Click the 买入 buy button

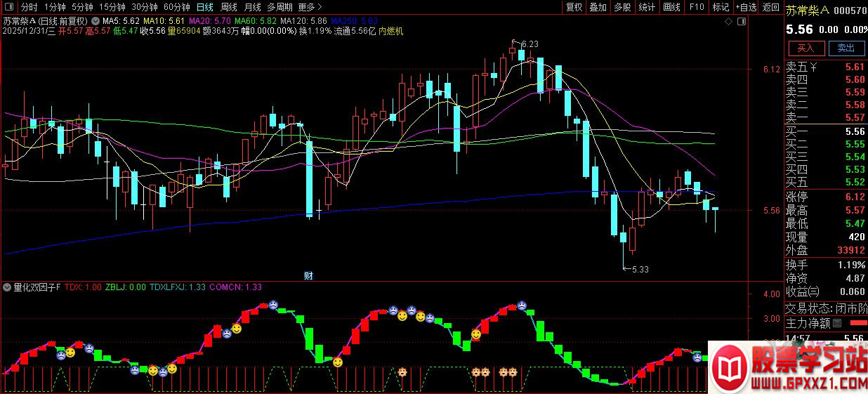click(805, 48)
